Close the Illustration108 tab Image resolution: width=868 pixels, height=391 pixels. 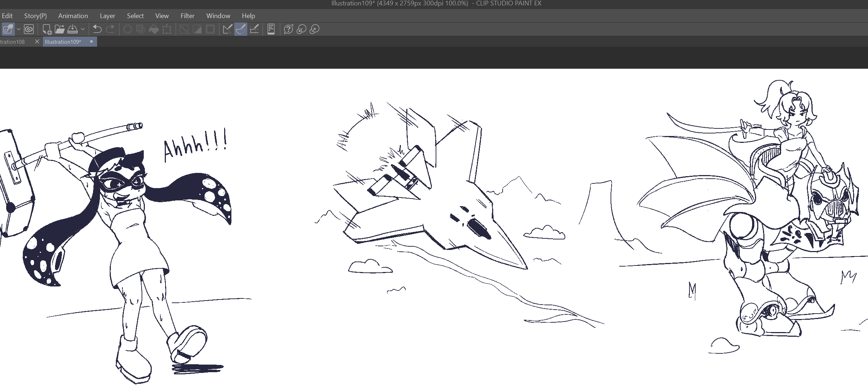click(37, 42)
